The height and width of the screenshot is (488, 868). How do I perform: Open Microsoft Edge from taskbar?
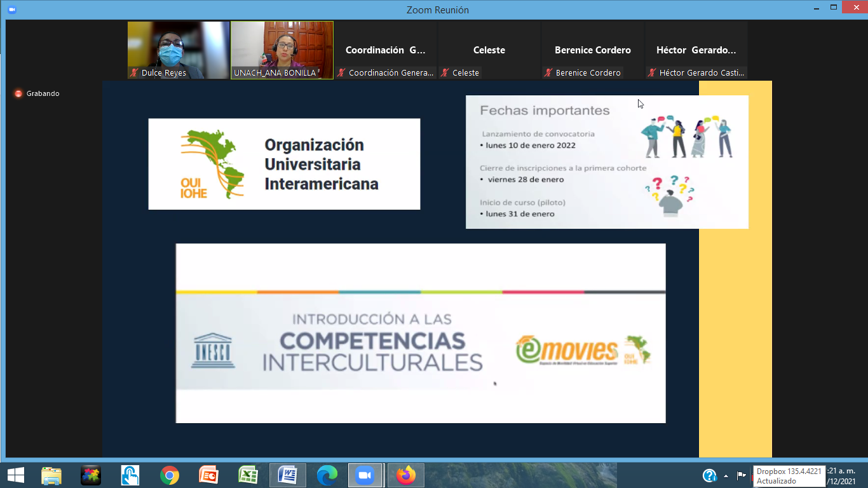(x=327, y=475)
